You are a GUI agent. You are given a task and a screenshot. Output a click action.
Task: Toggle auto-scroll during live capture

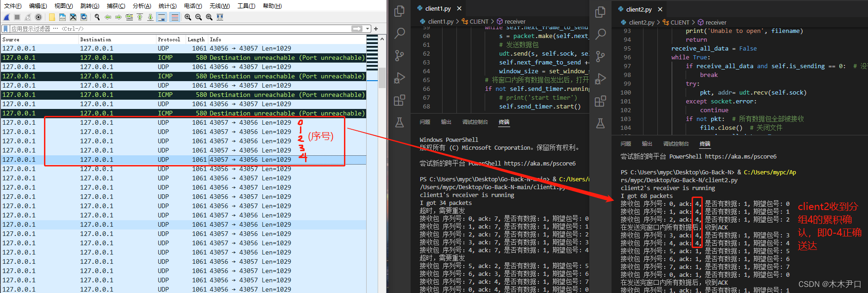(x=162, y=17)
